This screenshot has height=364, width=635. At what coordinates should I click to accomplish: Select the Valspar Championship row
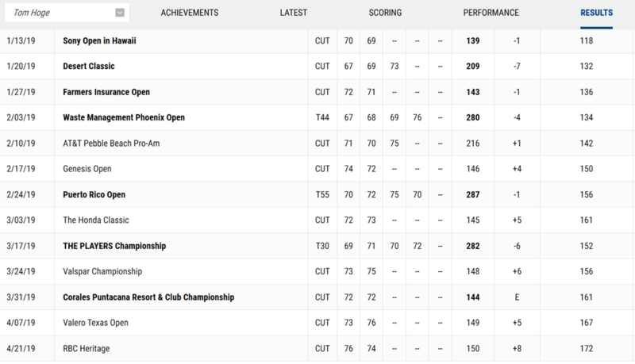click(x=102, y=271)
